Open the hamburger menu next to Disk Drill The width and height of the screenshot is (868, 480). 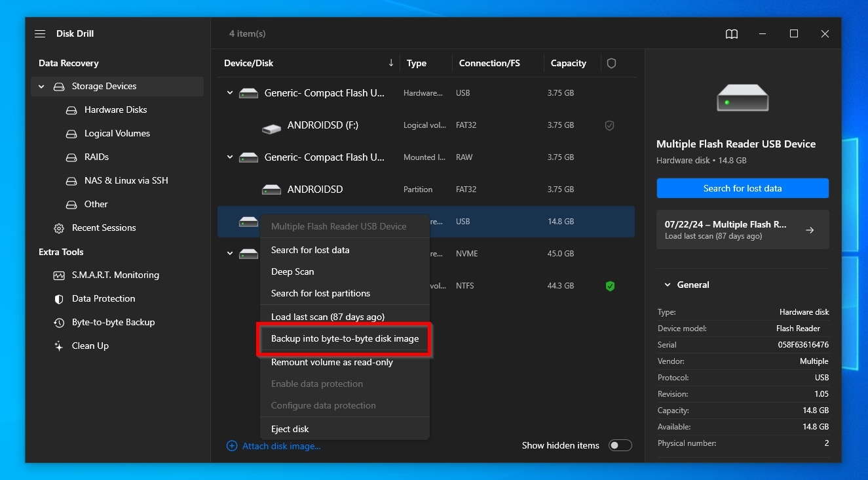point(40,33)
